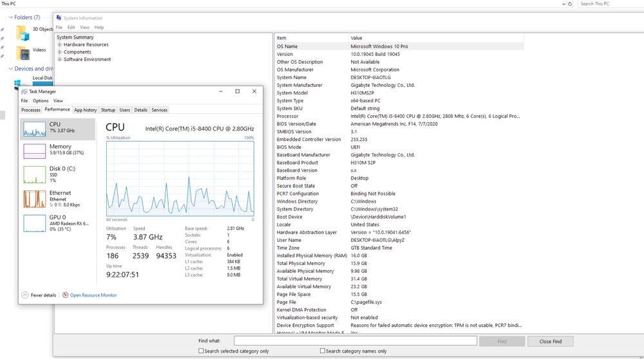Viewport: 644px width, 359px height.
Task: Select the Page File Space row
Action: (x=399, y=294)
